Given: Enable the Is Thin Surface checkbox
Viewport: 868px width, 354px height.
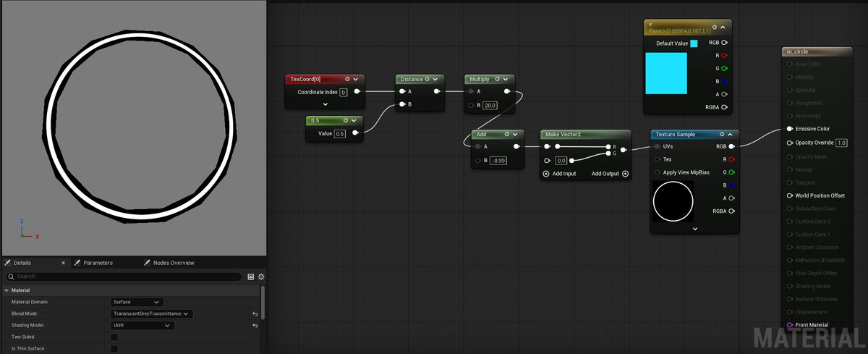Looking at the screenshot, I should click(114, 349).
